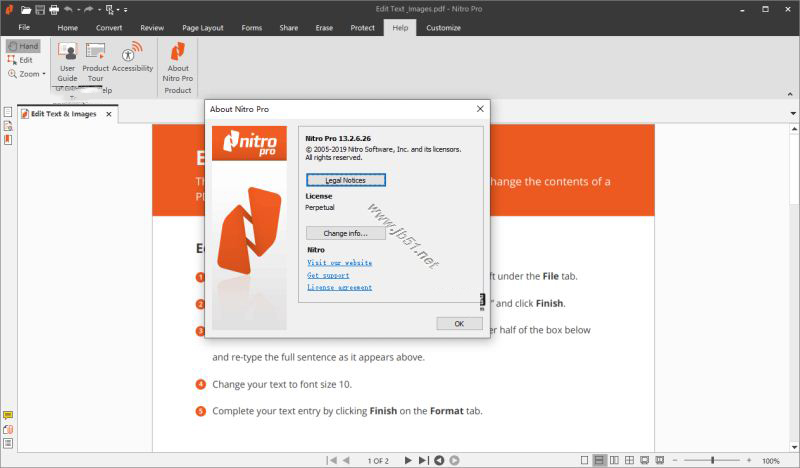Viewport: 800px width, 468px height.
Task: Open the Attachments pane icon in lower sidebar
Action: (8, 429)
